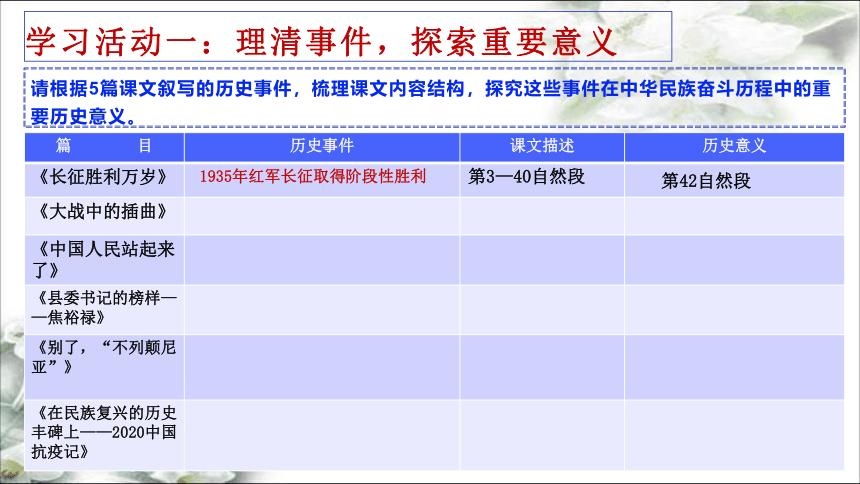The width and height of the screenshot is (860, 484).
Task: Select the blue instruction paragraph starting '请根据5篇课文'
Action: click(431, 102)
